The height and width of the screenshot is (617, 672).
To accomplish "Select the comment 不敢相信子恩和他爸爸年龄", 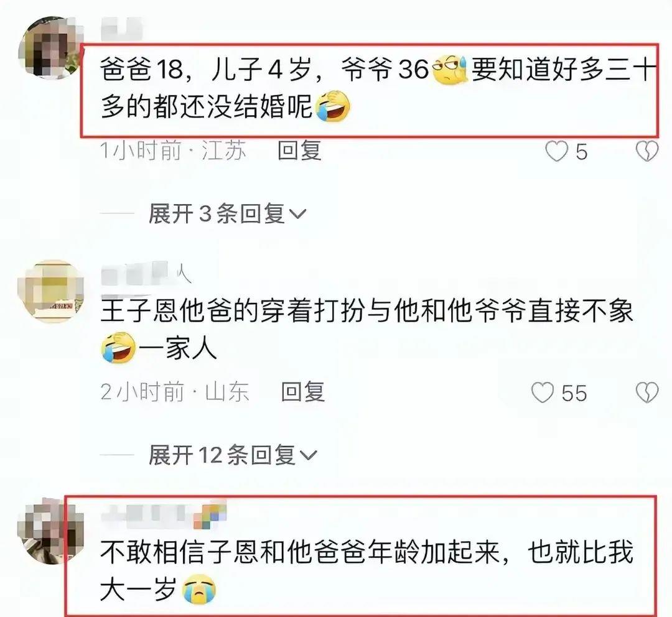I will tap(367, 571).
